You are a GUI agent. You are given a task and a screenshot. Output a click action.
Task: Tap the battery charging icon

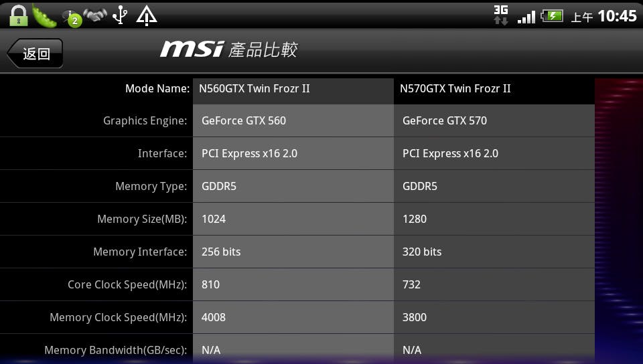pyautogui.click(x=552, y=16)
